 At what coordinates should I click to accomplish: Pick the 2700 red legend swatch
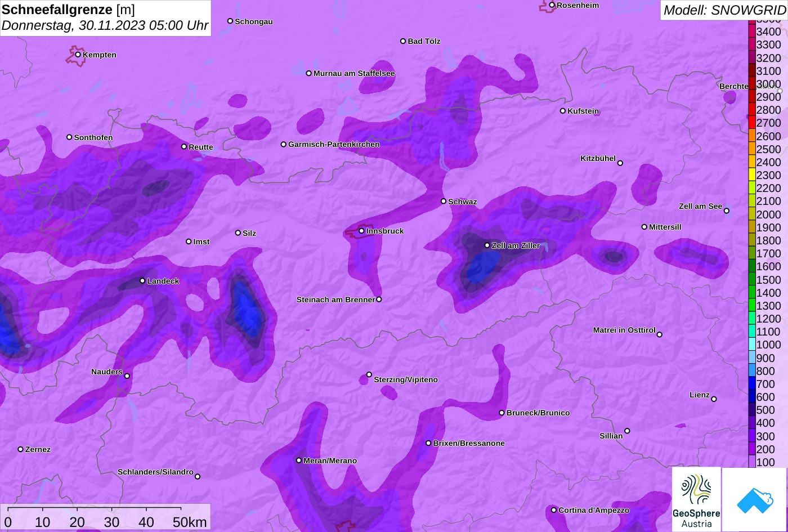[752, 122]
